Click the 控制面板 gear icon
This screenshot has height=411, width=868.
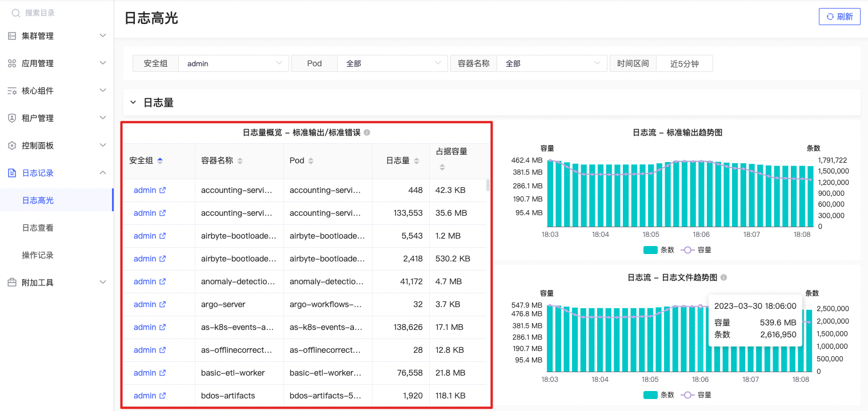pyautogui.click(x=12, y=146)
